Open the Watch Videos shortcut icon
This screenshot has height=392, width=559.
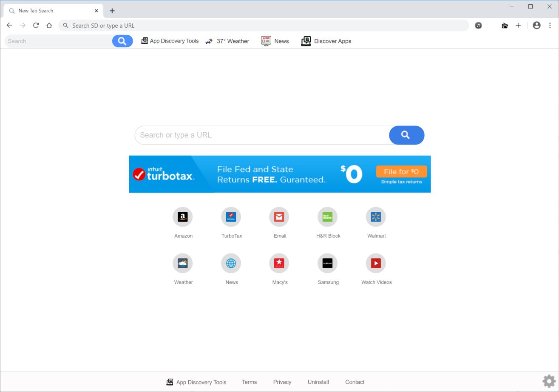pos(376,264)
